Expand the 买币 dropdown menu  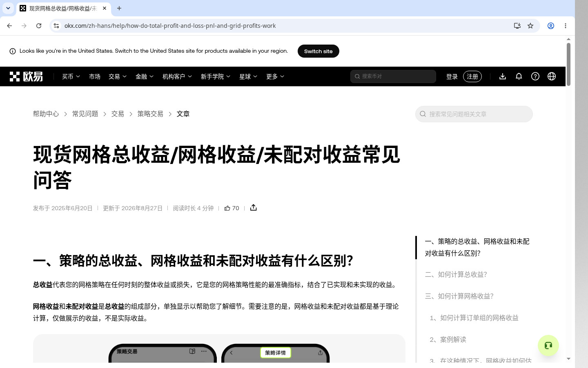pos(71,76)
